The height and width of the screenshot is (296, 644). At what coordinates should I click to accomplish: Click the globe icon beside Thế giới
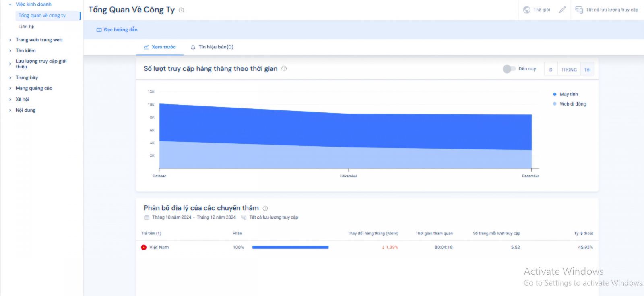point(526,10)
